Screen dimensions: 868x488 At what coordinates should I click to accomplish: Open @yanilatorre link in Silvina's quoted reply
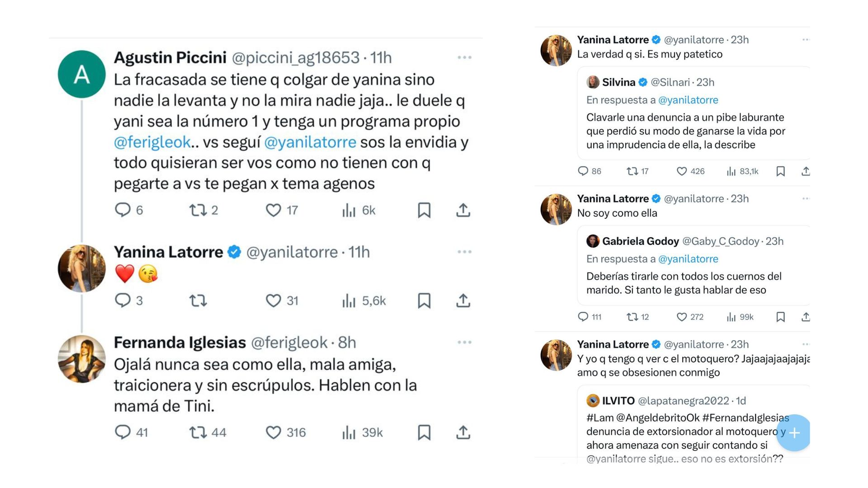point(688,100)
